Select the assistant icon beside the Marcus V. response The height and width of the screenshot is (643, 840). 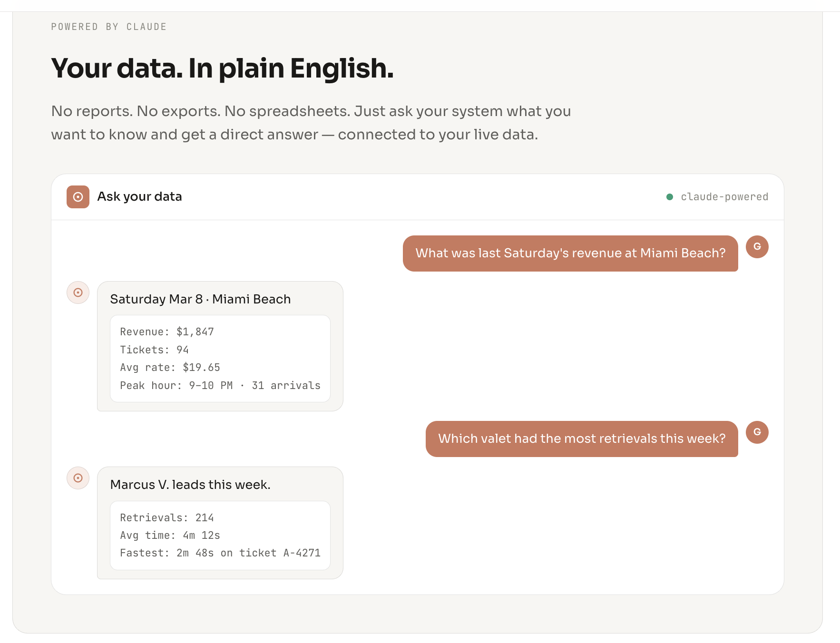(x=78, y=478)
